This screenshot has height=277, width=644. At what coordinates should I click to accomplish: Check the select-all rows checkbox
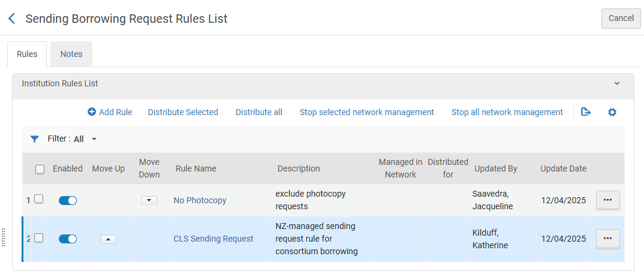[x=40, y=169]
